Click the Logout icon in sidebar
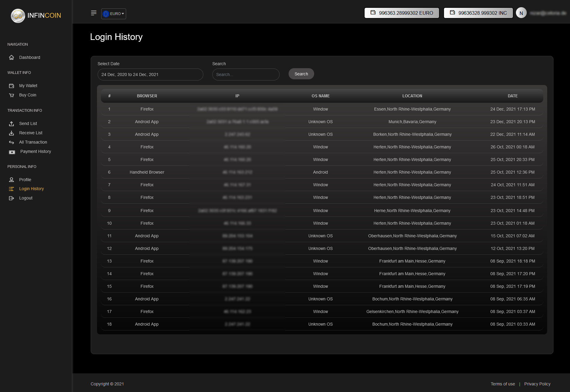This screenshot has height=392, width=570. (11, 198)
